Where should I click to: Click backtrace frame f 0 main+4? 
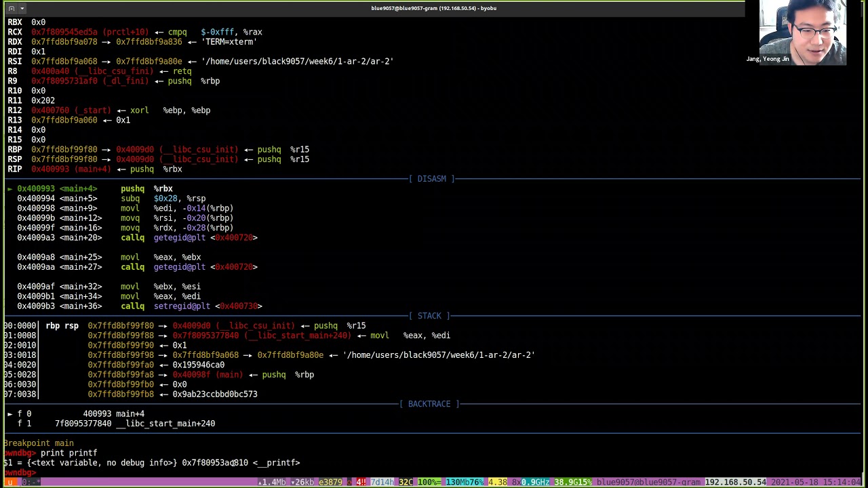tap(76, 413)
